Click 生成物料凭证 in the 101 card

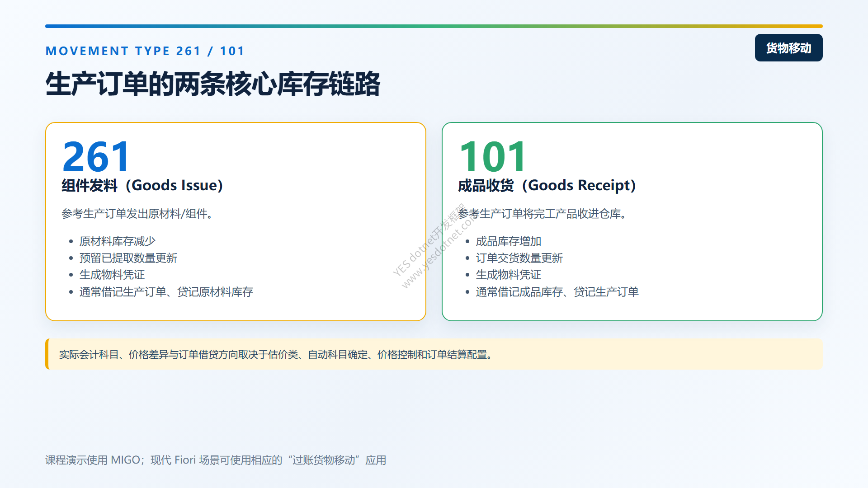click(509, 275)
